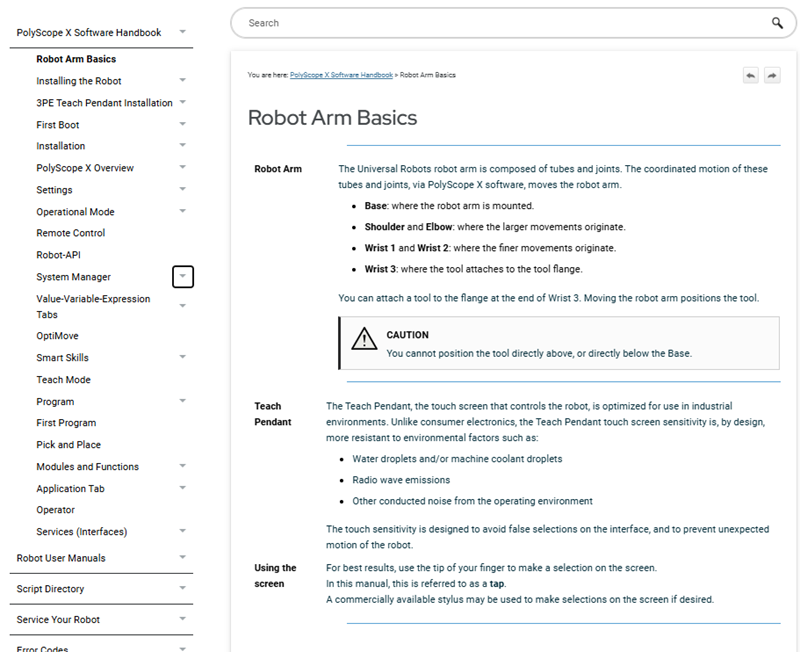
Task: Click the Using the screen label
Action: 276,575
